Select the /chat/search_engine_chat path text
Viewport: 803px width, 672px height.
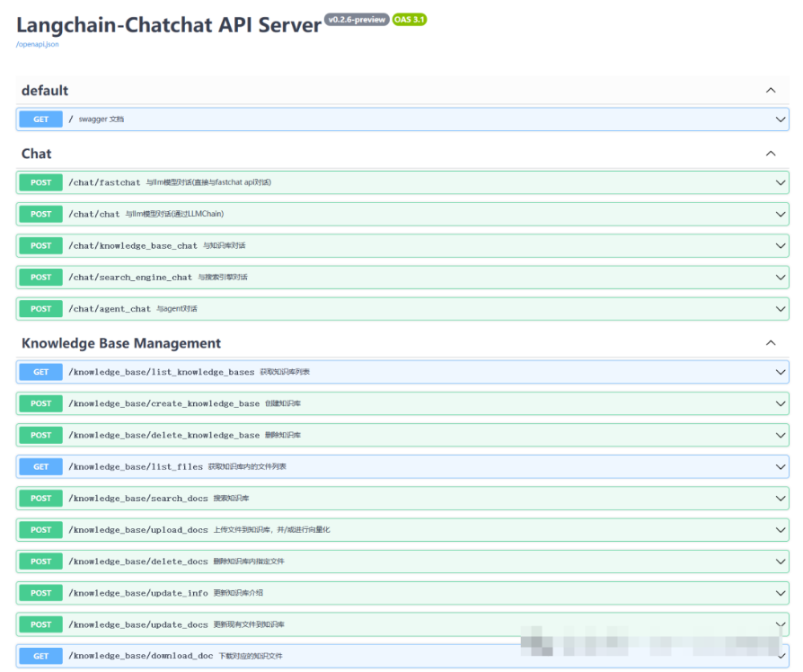point(130,278)
